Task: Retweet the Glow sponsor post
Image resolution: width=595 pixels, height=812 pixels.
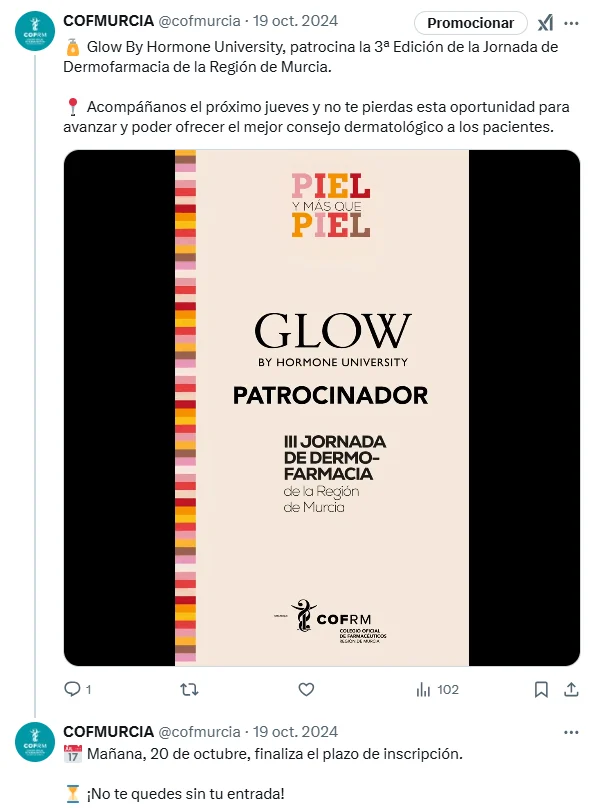Action: pyautogui.click(x=189, y=689)
